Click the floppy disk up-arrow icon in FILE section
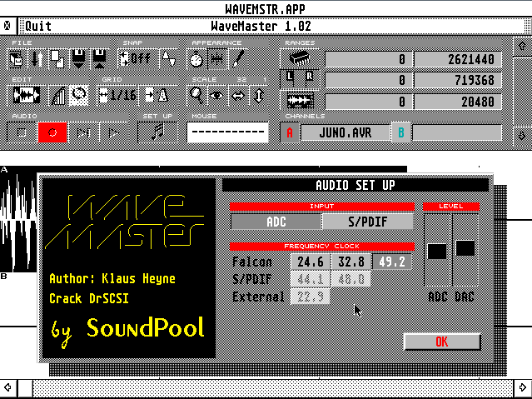Image resolution: width=532 pixels, height=399 pixels. pos(100,59)
